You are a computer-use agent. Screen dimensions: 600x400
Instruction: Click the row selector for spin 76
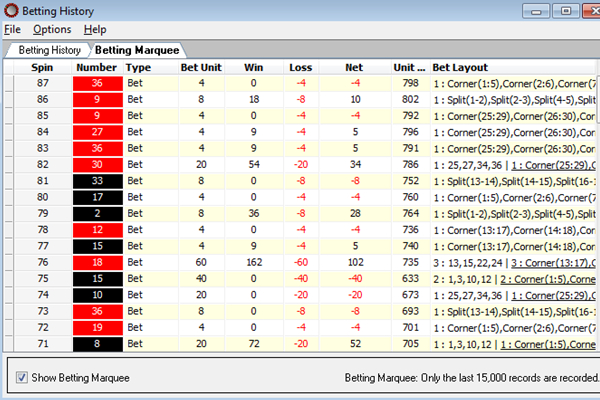[x=10, y=263]
